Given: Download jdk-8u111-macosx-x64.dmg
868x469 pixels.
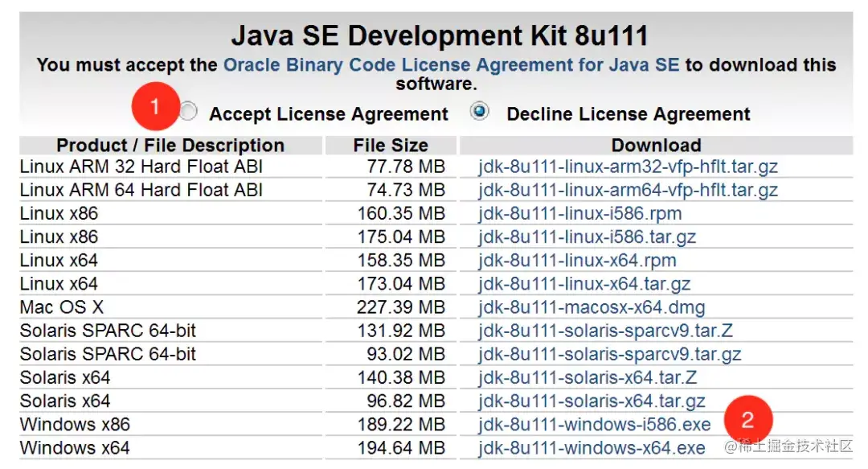Looking at the screenshot, I should coord(592,307).
